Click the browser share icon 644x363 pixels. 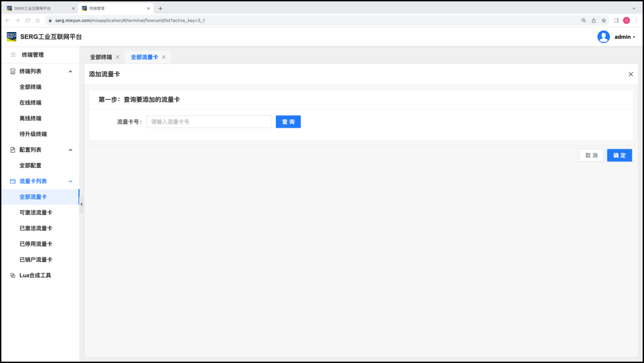(594, 20)
